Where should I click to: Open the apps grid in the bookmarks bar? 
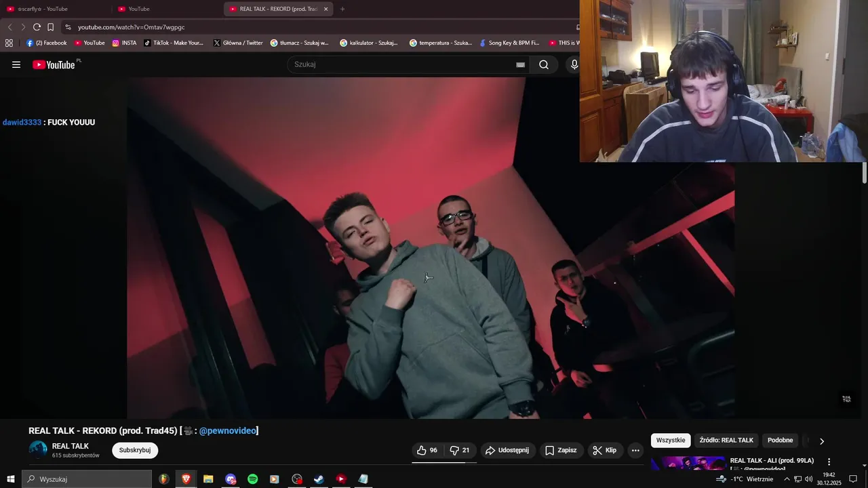9,43
